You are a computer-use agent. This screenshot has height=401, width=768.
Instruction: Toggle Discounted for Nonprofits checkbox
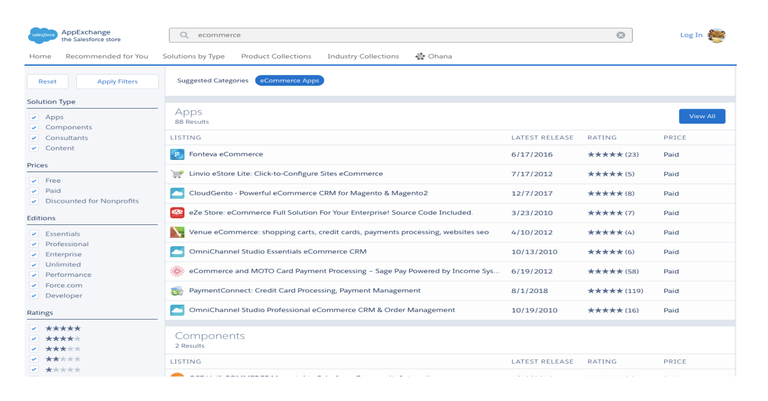(34, 201)
